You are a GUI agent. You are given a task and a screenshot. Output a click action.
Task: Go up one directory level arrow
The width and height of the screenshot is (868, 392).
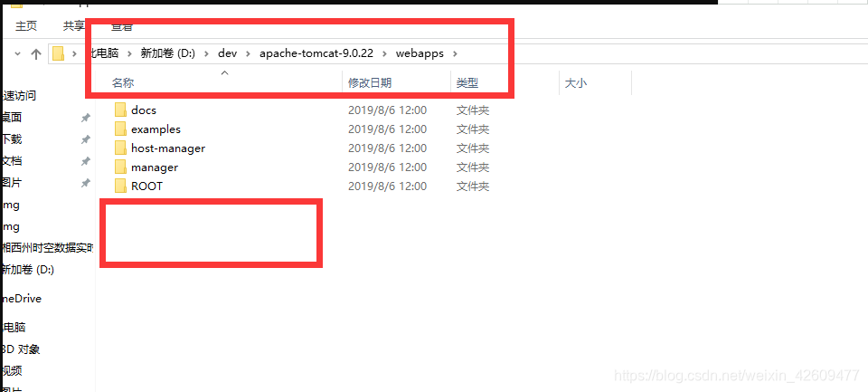pos(36,53)
